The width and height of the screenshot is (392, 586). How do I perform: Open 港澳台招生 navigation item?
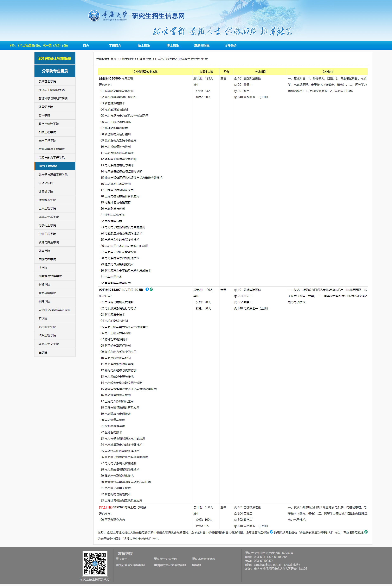coord(201,45)
